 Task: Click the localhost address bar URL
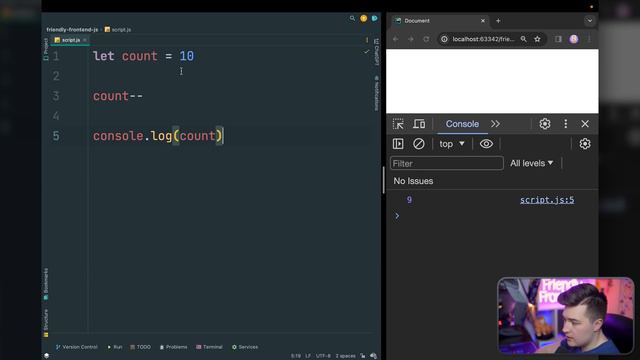(483, 39)
